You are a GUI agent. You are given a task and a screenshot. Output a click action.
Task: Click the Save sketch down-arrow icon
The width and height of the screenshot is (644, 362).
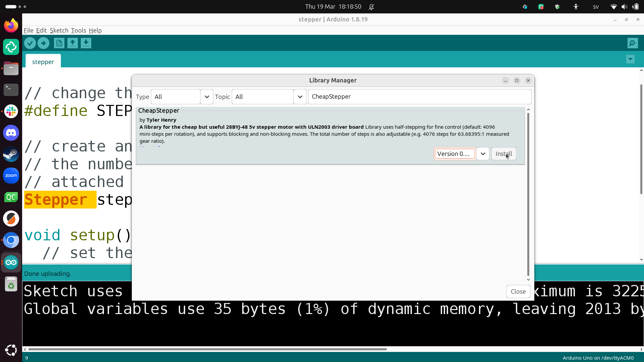pyautogui.click(x=86, y=43)
